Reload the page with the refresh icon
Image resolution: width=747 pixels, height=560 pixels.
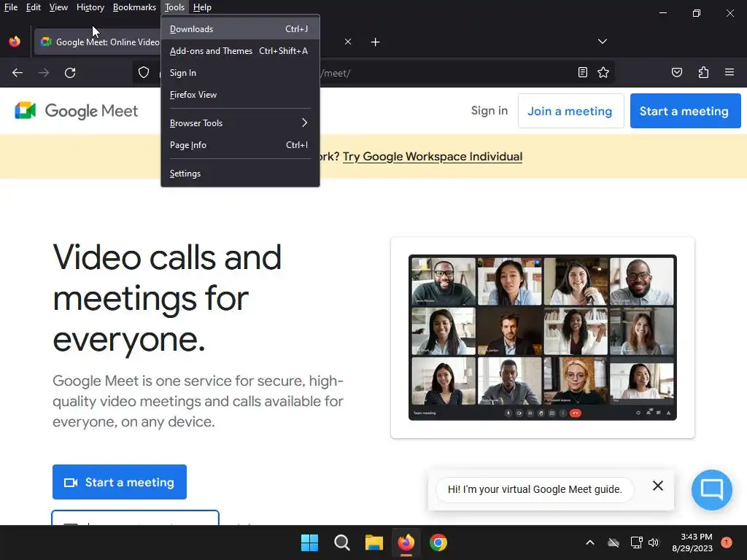coord(70,72)
